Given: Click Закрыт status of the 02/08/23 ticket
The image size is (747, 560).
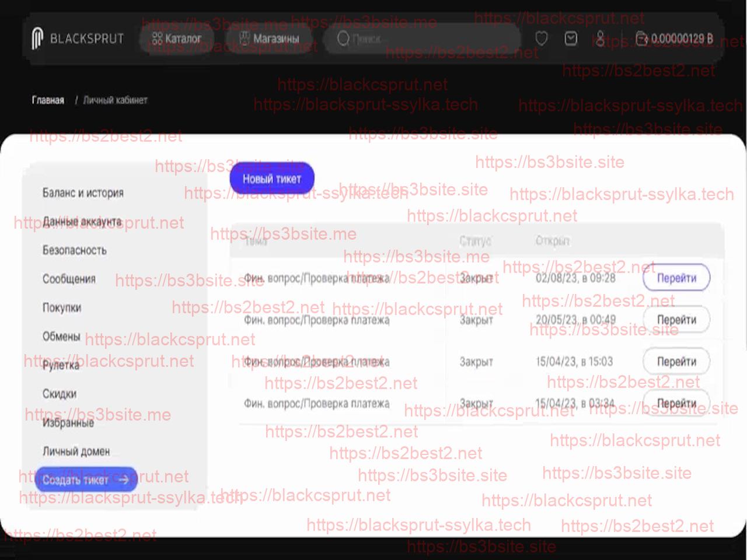Looking at the screenshot, I should (x=476, y=278).
